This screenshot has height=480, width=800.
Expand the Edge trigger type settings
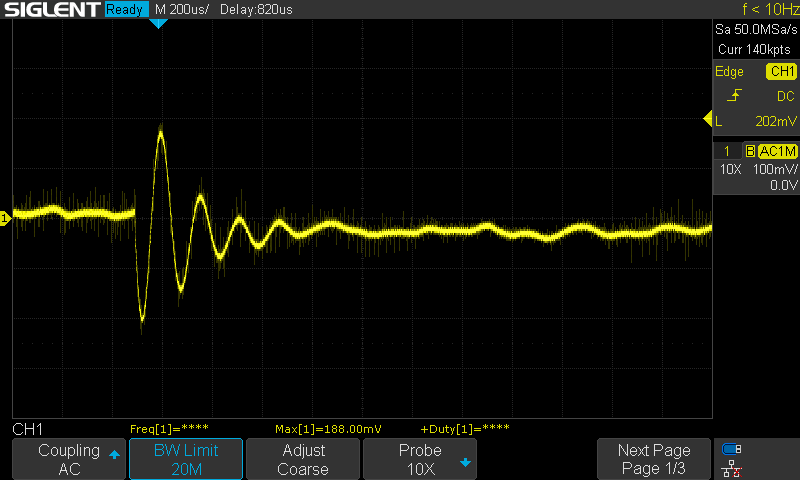click(729, 72)
